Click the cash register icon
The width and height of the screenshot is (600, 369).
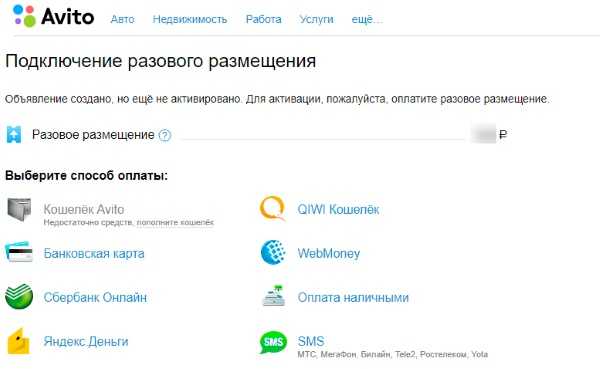tap(274, 296)
